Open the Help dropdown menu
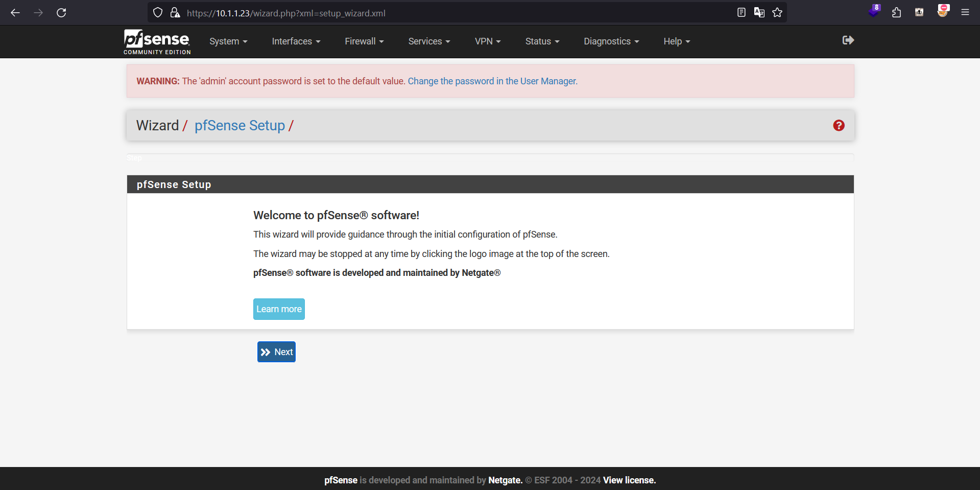This screenshot has width=980, height=490. coord(677,41)
